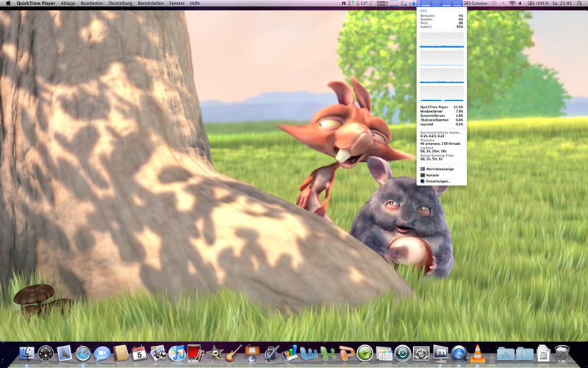Click the Bluetooth icon in menu bar

click(x=503, y=4)
